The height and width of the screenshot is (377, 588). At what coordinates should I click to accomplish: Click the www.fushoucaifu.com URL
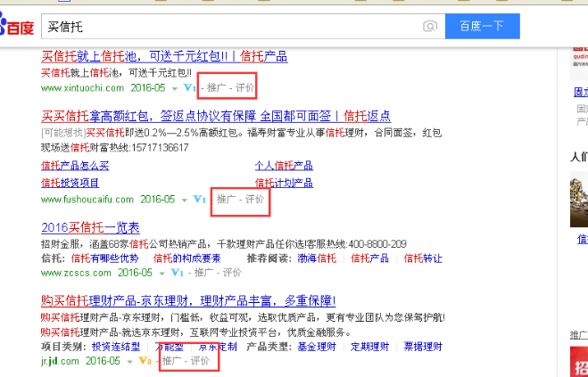click(x=87, y=200)
